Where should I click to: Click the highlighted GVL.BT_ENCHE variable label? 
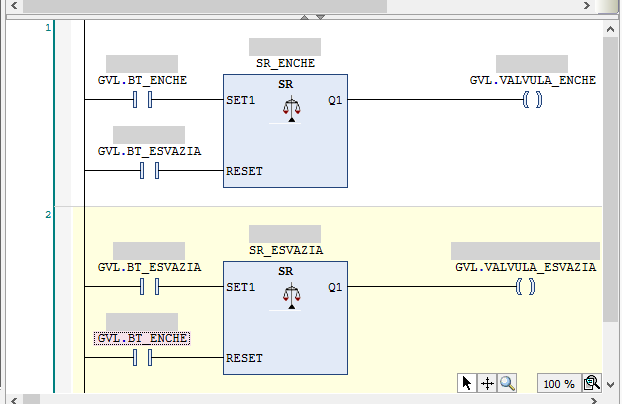(142, 339)
